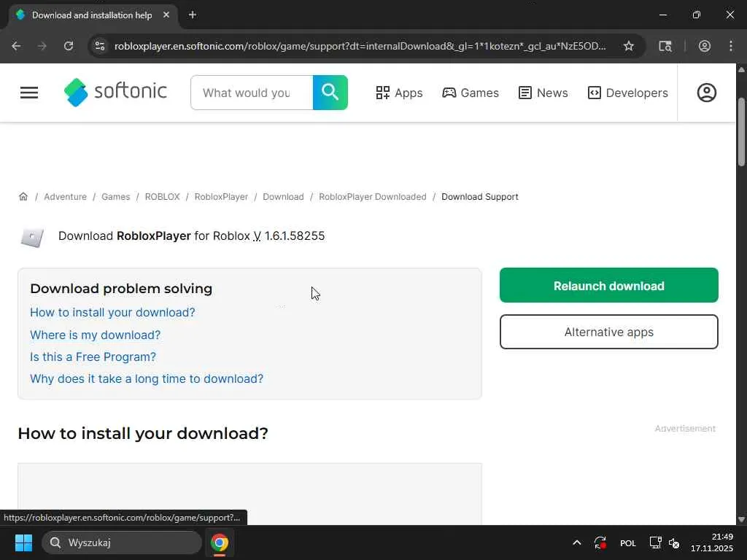Open the Softonic hamburger menu
The image size is (747, 560).
[x=29, y=93]
